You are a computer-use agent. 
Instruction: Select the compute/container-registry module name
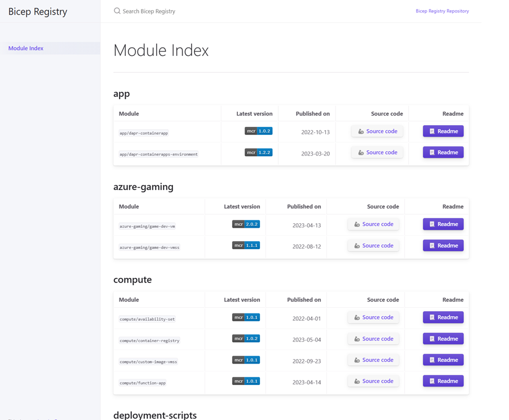tap(149, 341)
